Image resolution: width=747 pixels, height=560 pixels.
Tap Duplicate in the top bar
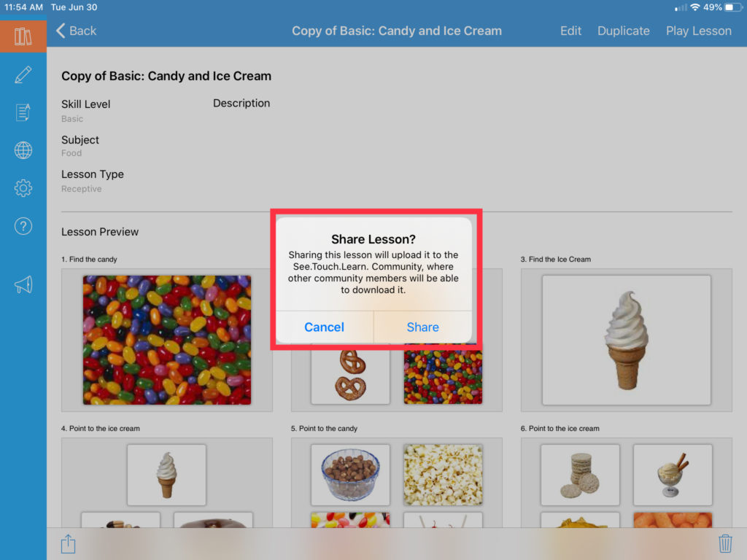pyautogui.click(x=623, y=31)
